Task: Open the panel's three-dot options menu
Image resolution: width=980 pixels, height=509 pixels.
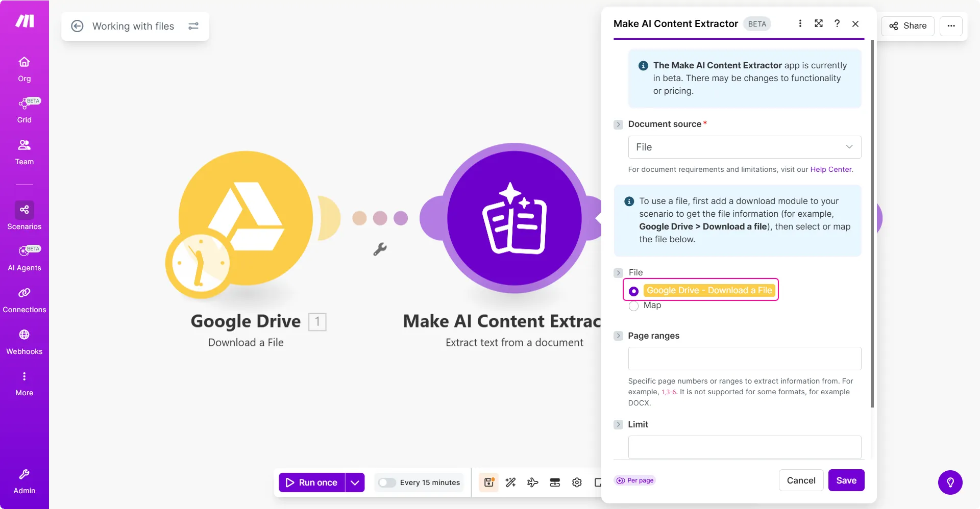Action: click(800, 23)
